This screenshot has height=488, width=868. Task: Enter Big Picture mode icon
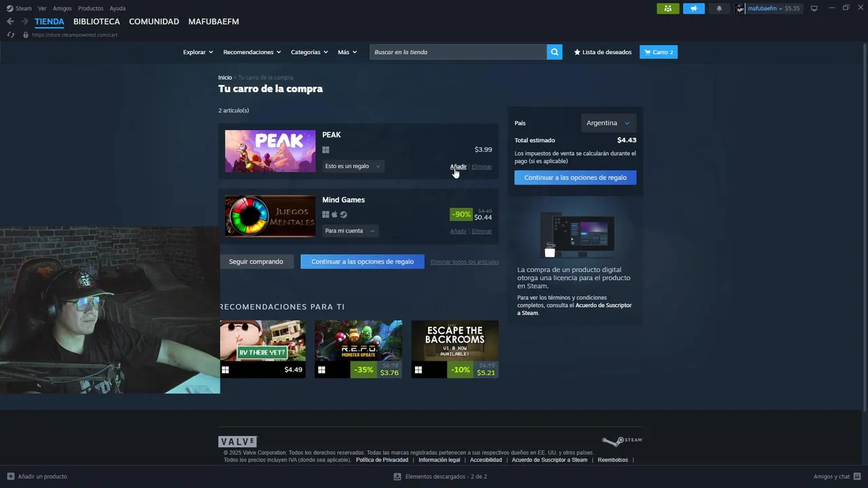pos(814,8)
